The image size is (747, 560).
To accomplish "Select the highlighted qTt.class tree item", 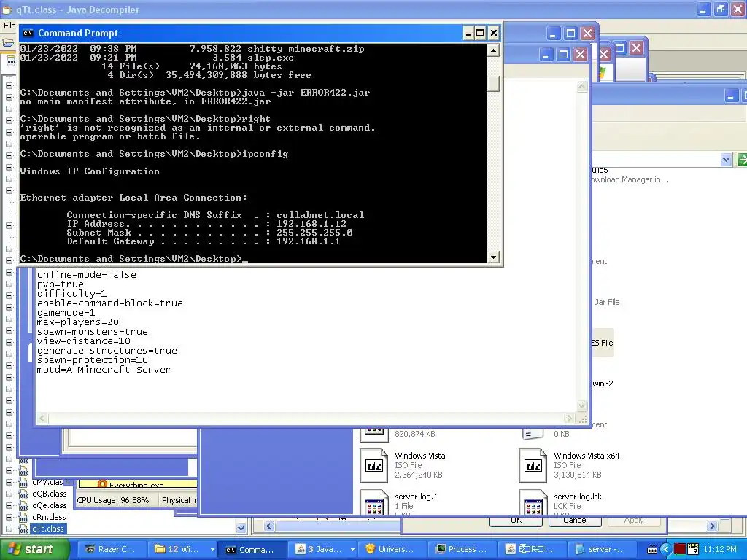I will [x=48, y=529].
